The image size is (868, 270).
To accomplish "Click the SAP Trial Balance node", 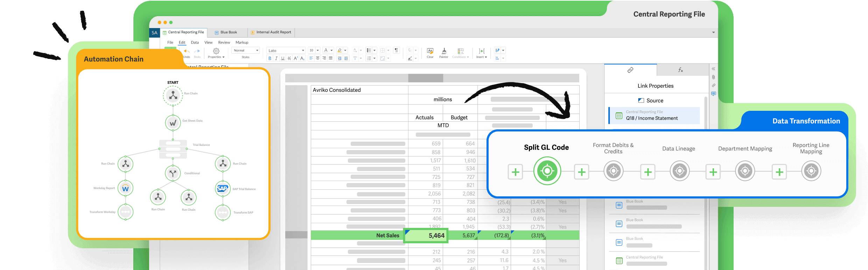I will click(x=223, y=189).
